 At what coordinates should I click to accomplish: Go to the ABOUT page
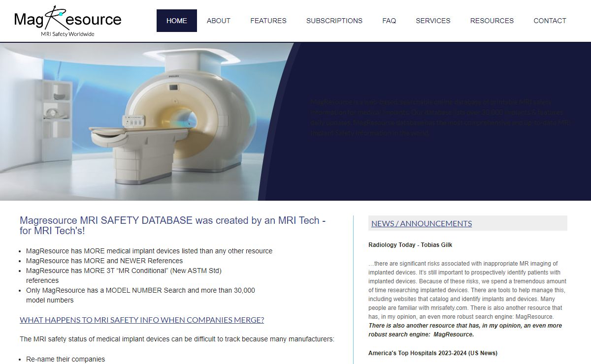coord(219,21)
